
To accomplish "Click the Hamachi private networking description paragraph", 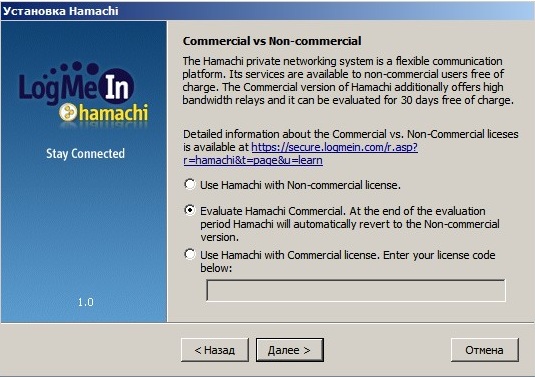I will (348, 81).
